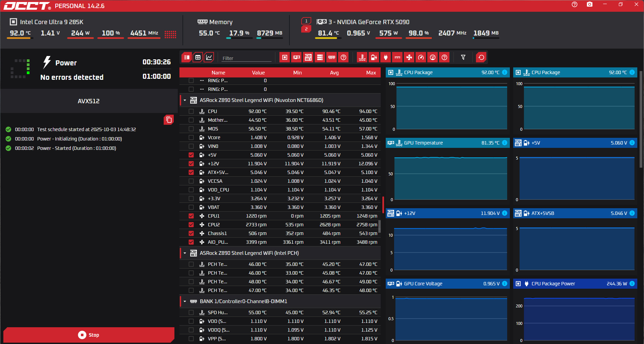Take a screenshot with camera icon
The image size is (644, 344).
590,4
